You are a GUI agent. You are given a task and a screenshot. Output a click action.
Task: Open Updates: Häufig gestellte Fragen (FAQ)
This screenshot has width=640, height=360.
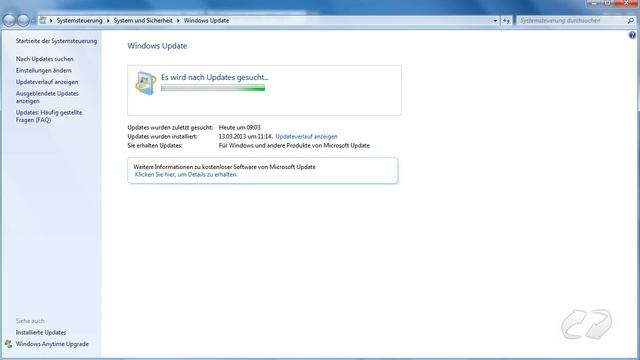[49, 116]
